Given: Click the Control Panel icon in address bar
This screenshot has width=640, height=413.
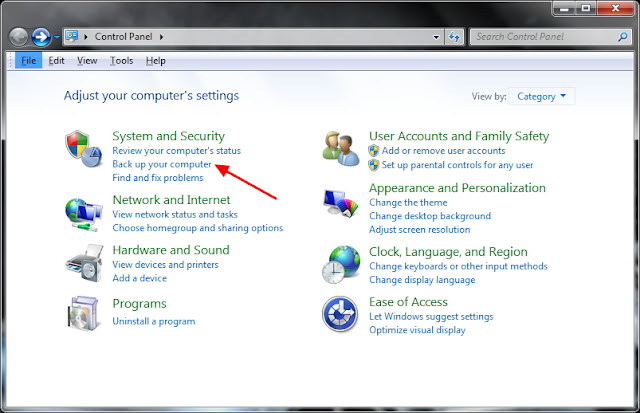Looking at the screenshot, I should 72,36.
